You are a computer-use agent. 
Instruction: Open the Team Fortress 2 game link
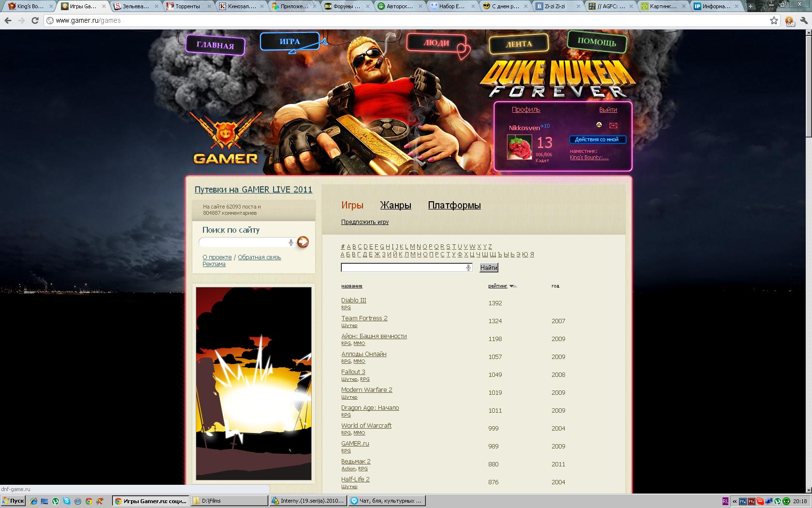point(364,318)
